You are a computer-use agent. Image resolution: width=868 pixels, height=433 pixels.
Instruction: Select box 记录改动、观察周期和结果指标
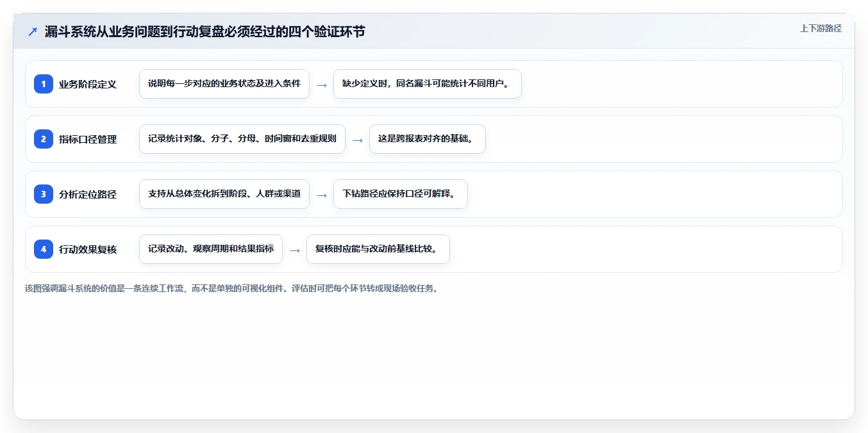click(x=211, y=249)
